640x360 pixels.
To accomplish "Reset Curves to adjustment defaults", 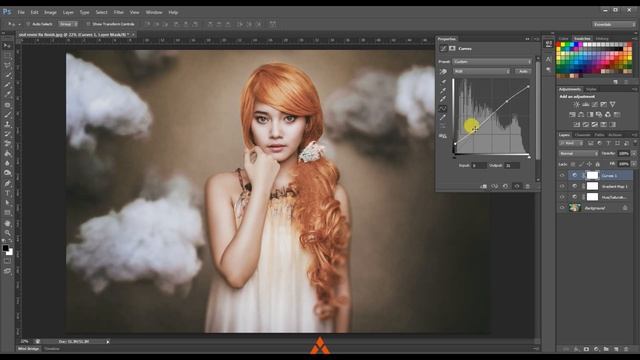I will click(506, 186).
